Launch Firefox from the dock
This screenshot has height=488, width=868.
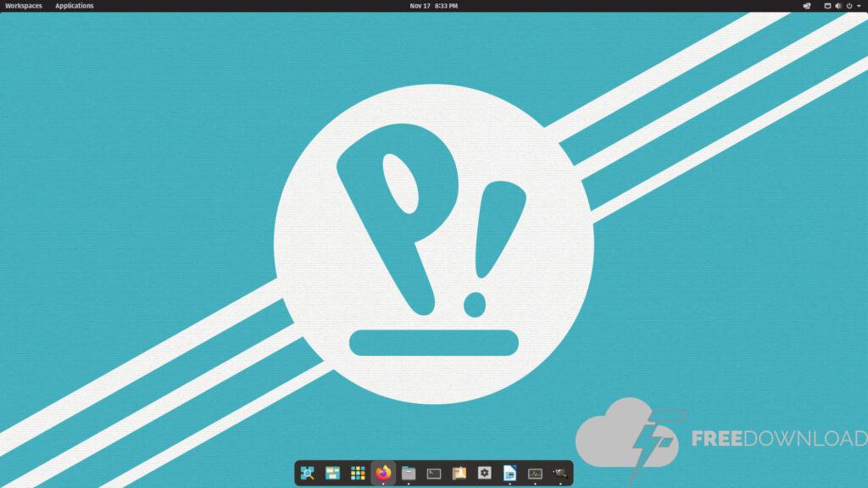383,473
